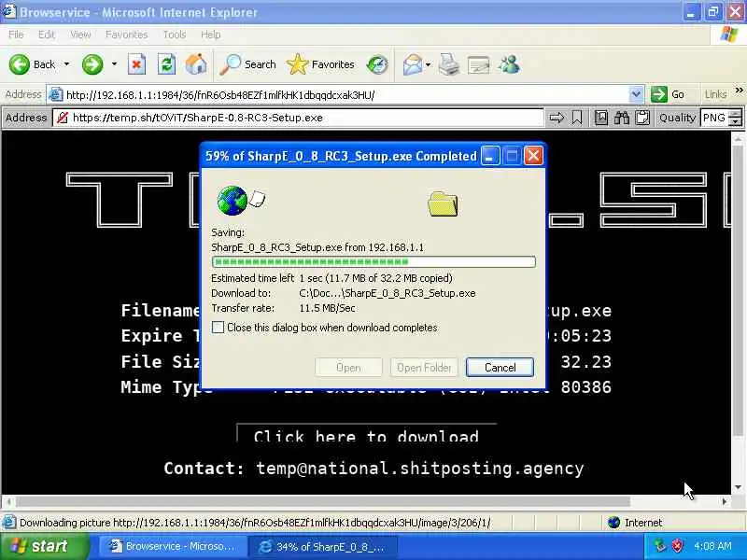The height and width of the screenshot is (560, 747).
Task: Click the network connection tray icon
Action: coord(659,546)
